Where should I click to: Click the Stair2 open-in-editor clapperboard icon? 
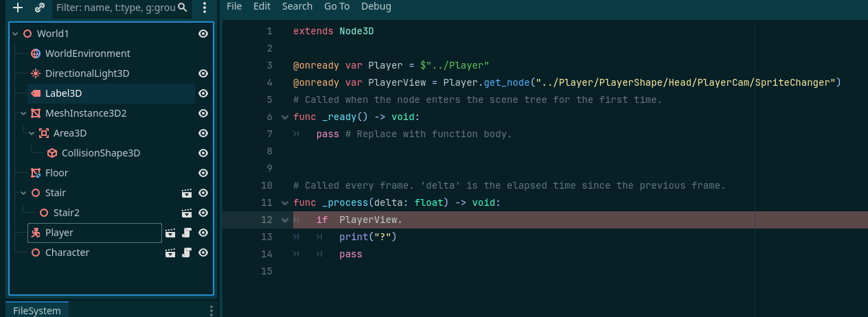click(x=186, y=213)
